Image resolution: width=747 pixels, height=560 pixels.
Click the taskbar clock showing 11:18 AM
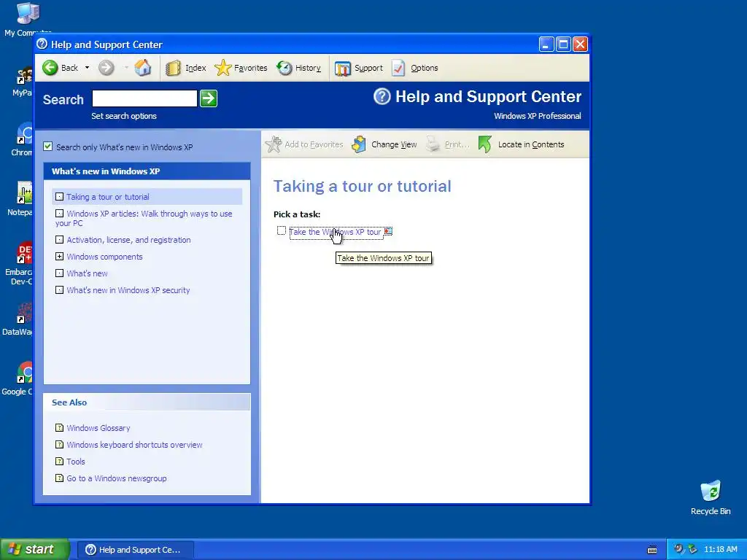pos(720,550)
